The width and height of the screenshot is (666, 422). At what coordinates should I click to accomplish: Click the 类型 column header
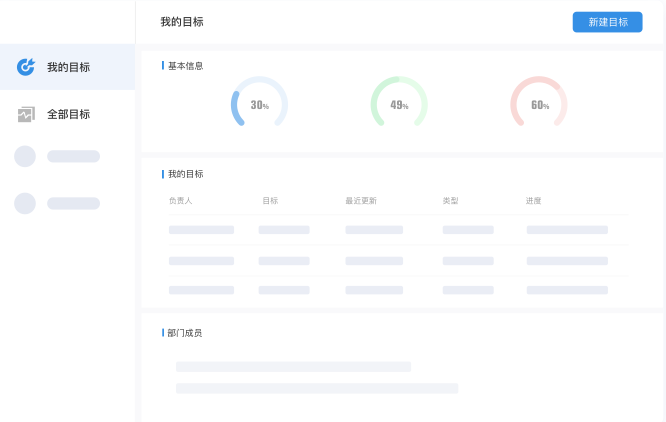450,201
